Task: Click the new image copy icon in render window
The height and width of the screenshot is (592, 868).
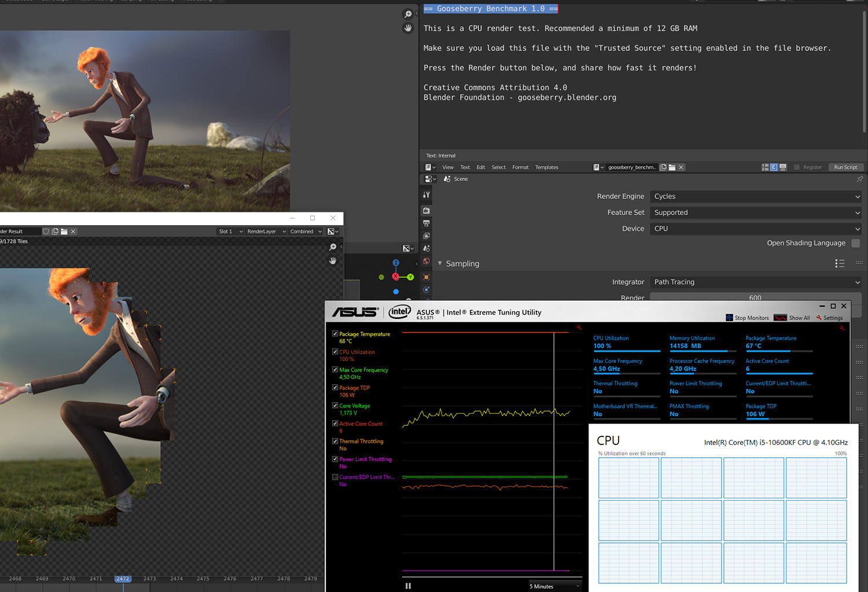Action: 55,231
